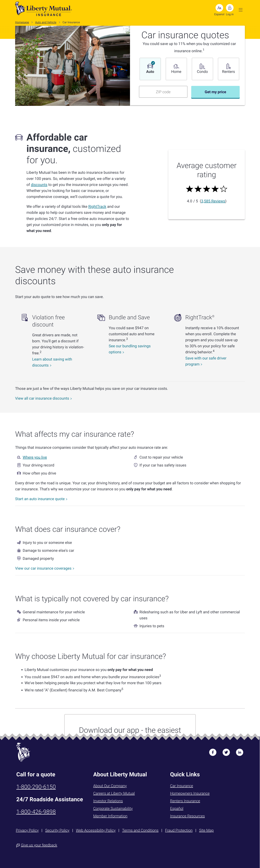Click the Liberty Mutual header logo
Viewport: 260px width, 868px height.
(x=43, y=9)
